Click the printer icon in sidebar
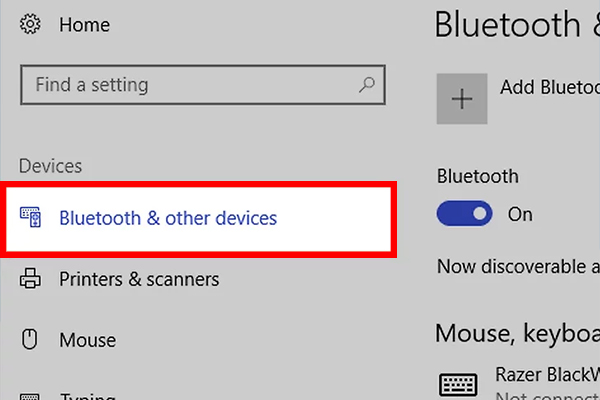 click(x=30, y=279)
